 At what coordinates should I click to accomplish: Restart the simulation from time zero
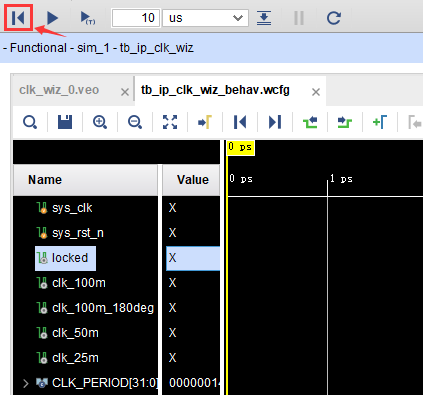(18, 17)
